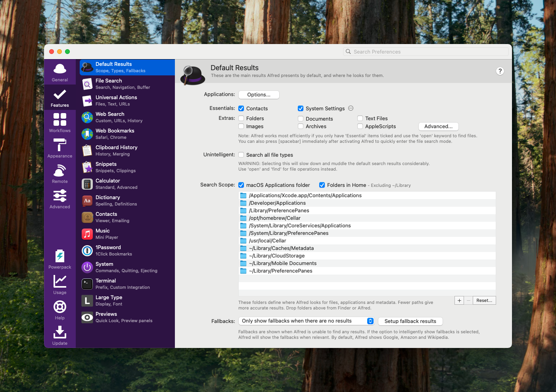The width and height of the screenshot is (556, 392).
Task: Add a folder with the plus button
Action: (x=459, y=301)
